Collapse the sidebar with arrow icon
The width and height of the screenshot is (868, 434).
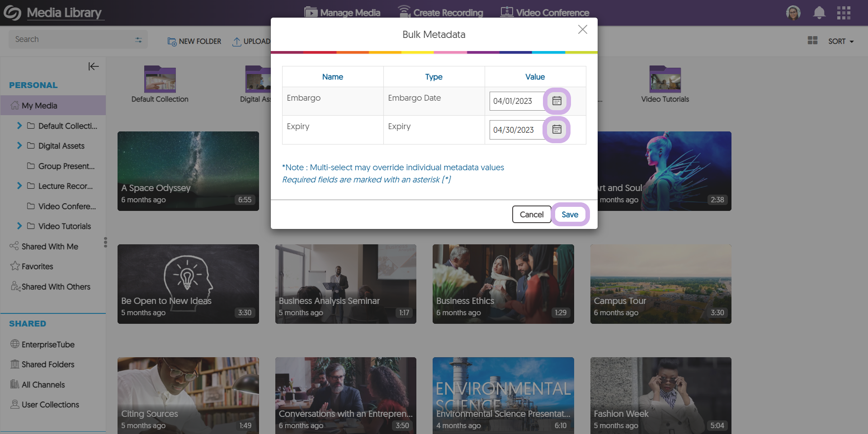pos(93,66)
